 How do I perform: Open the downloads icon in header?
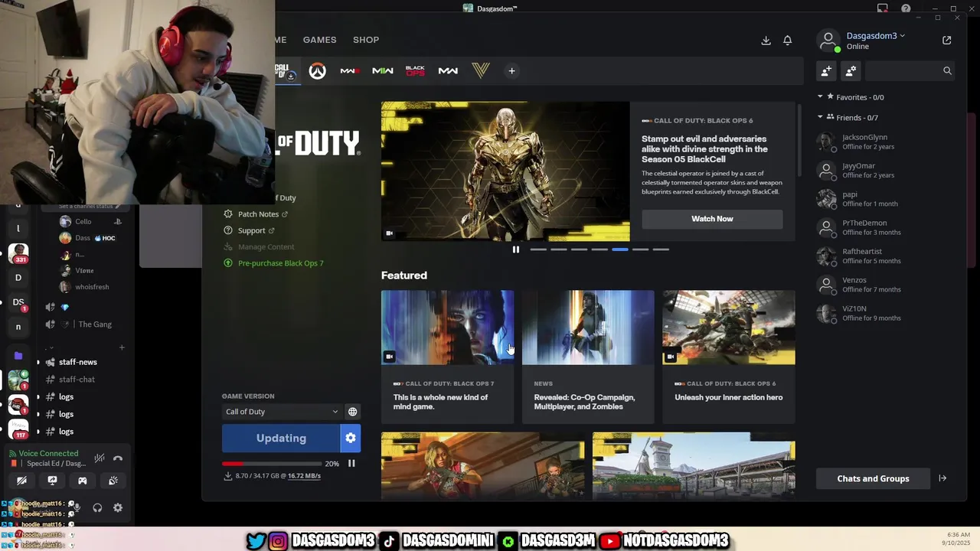766,41
